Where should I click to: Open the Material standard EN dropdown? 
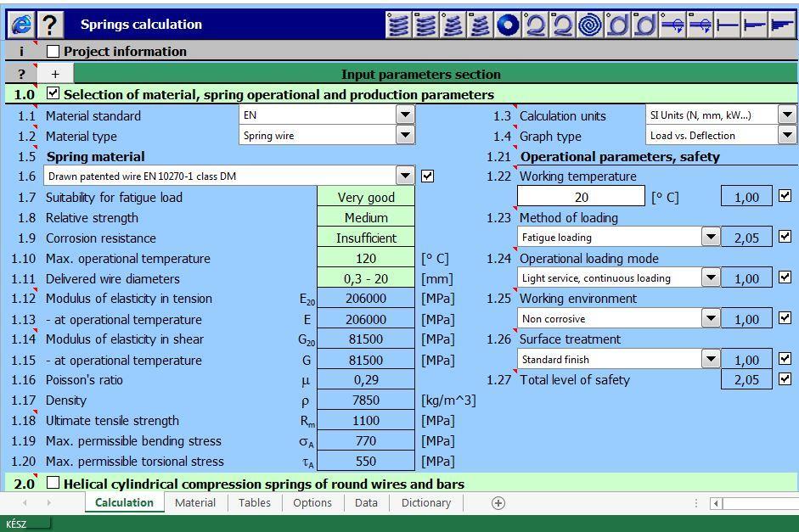pos(405,115)
